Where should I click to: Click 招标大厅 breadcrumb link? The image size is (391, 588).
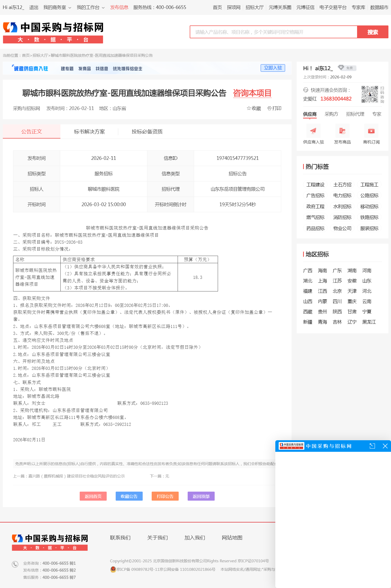40,55
